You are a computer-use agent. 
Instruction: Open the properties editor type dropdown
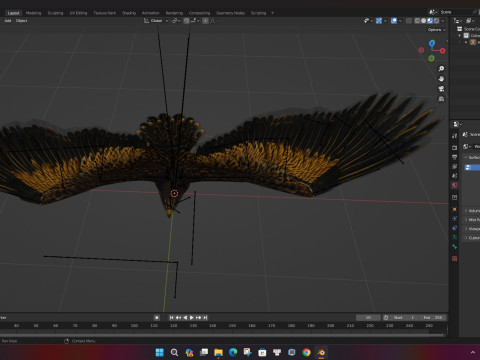457,124
